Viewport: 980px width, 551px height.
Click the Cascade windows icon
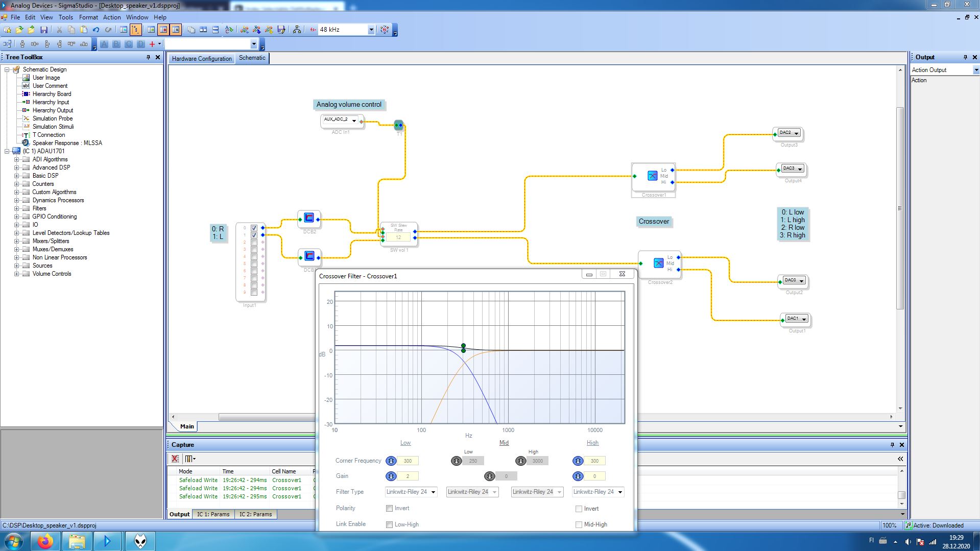pyautogui.click(x=191, y=30)
